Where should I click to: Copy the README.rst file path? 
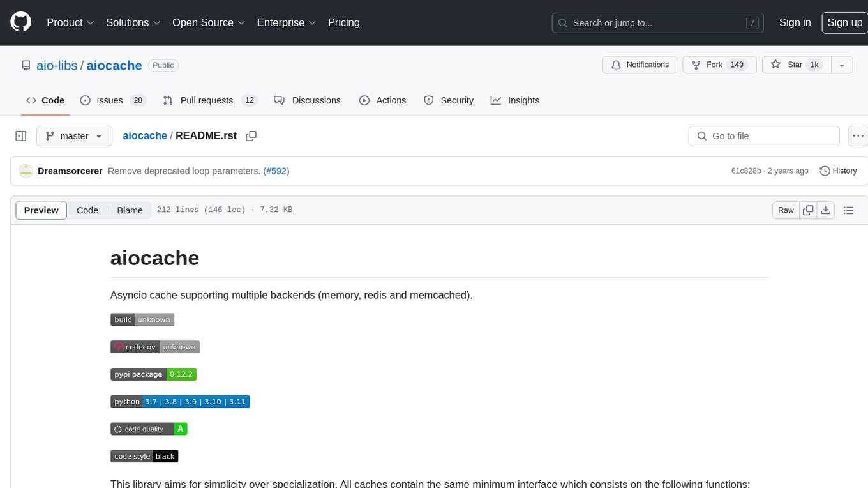(251, 136)
